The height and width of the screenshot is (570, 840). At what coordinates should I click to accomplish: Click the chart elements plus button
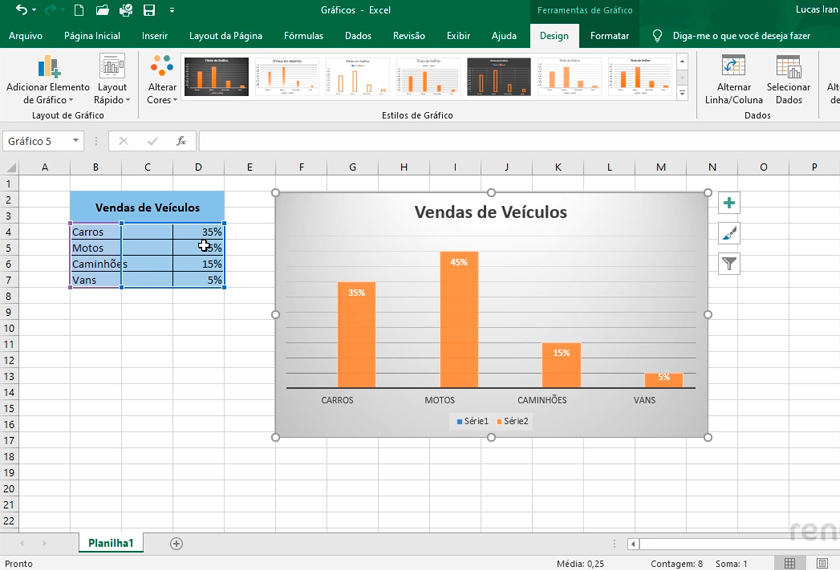(x=729, y=203)
